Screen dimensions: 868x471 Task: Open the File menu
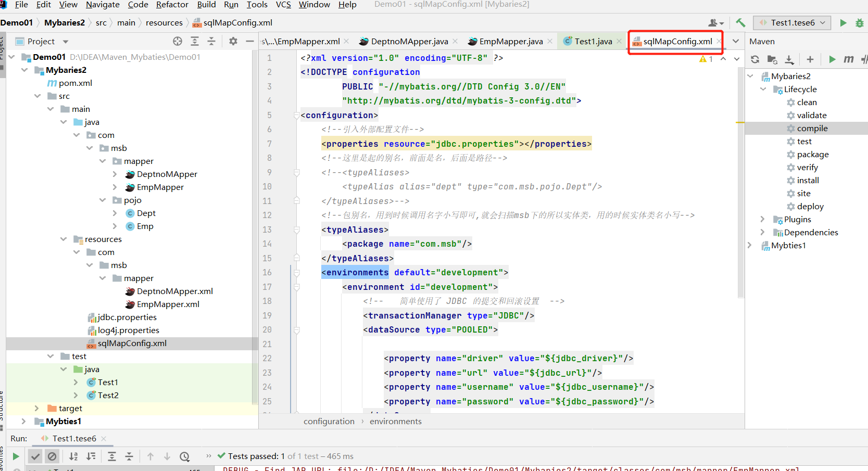point(22,5)
